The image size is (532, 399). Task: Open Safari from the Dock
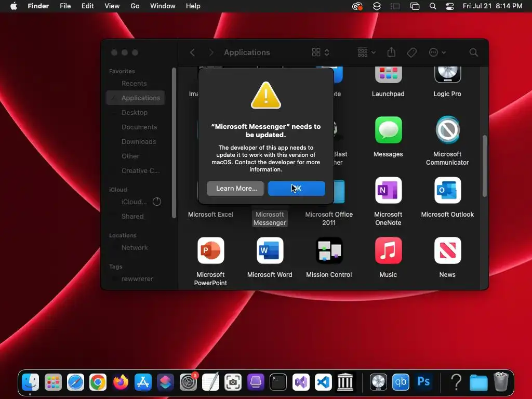coord(75,382)
